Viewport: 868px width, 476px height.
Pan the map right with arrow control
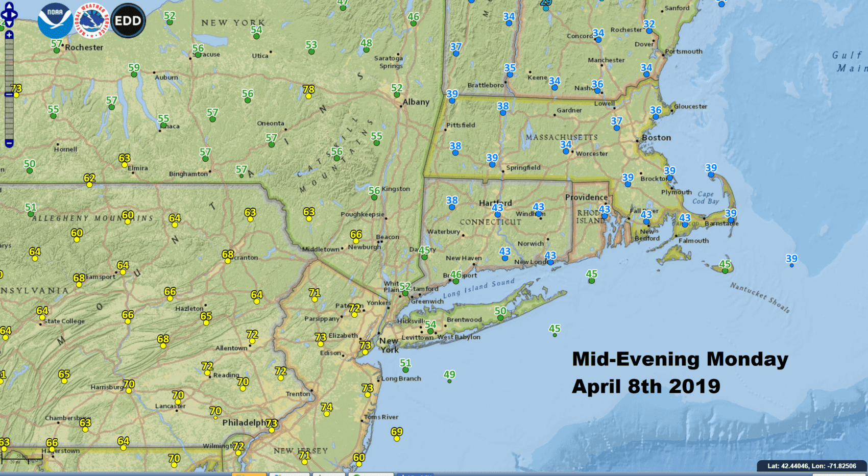(15, 14)
